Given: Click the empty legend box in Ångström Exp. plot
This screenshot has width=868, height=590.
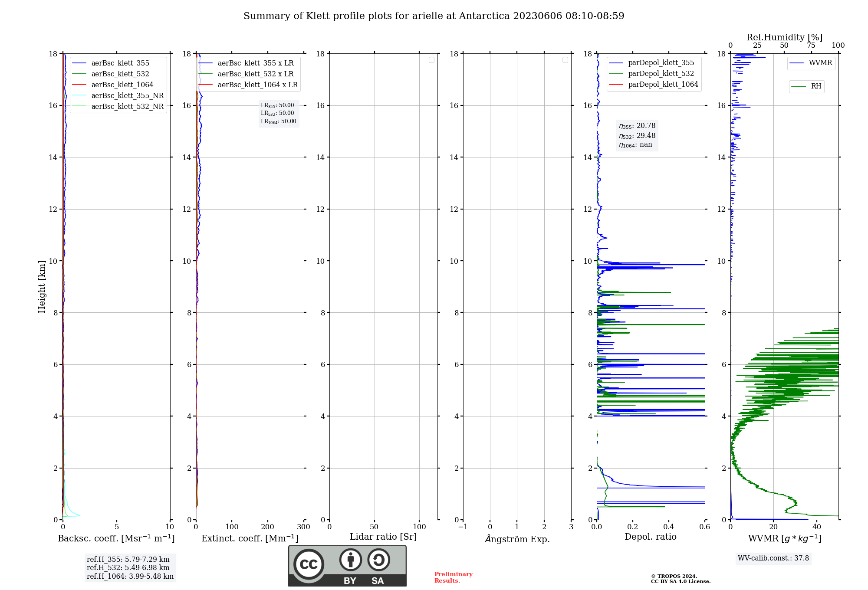Looking at the screenshot, I should (x=565, y=60).
